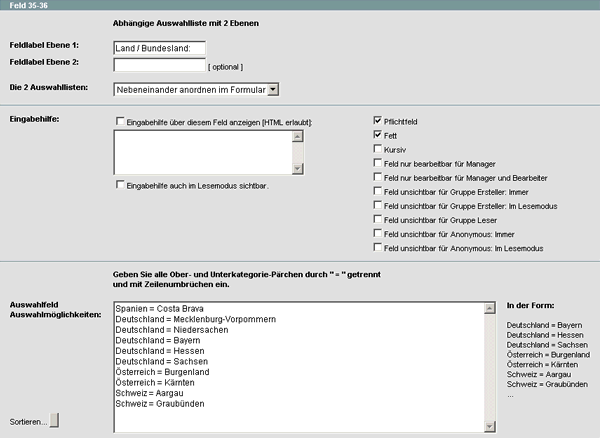Check Feld nur bearbeitbar für Manager und Bearbeiter
The image size is (600, 438).
[x=378, y=177]
